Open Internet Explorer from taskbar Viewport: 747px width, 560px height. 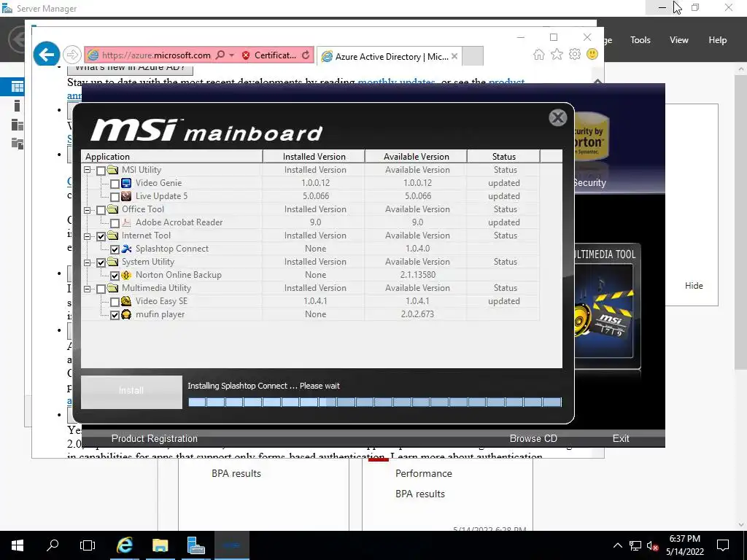(x=124, y=545)
